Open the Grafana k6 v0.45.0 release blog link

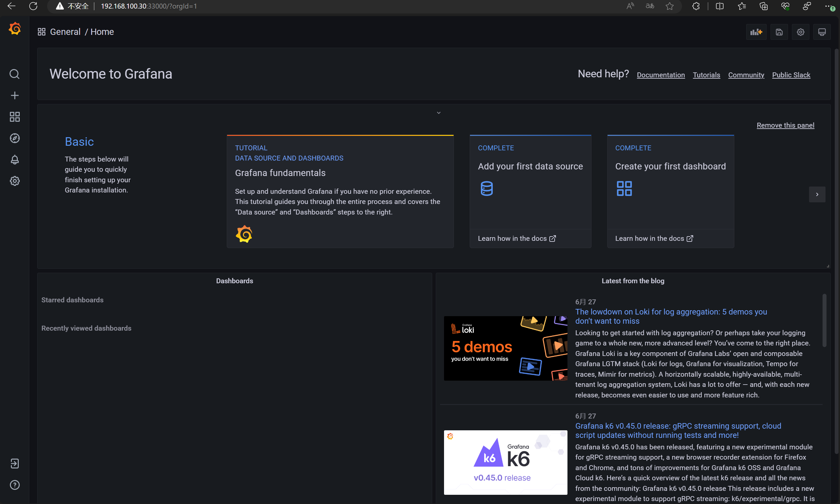coord(678,430)
